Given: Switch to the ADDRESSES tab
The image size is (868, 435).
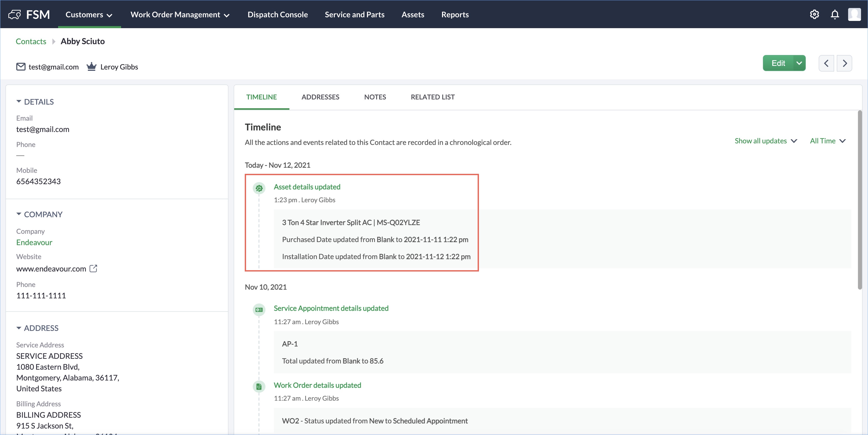Looking at the screenshot, I should (x=320, y=97).
